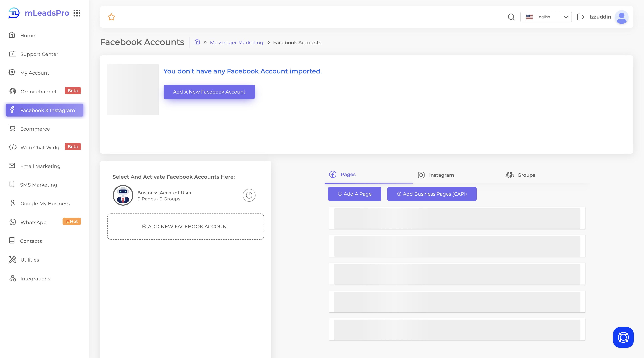Open Utilities menu item
The height and width of the screenshot is (358, 644).
coord(45,260)
